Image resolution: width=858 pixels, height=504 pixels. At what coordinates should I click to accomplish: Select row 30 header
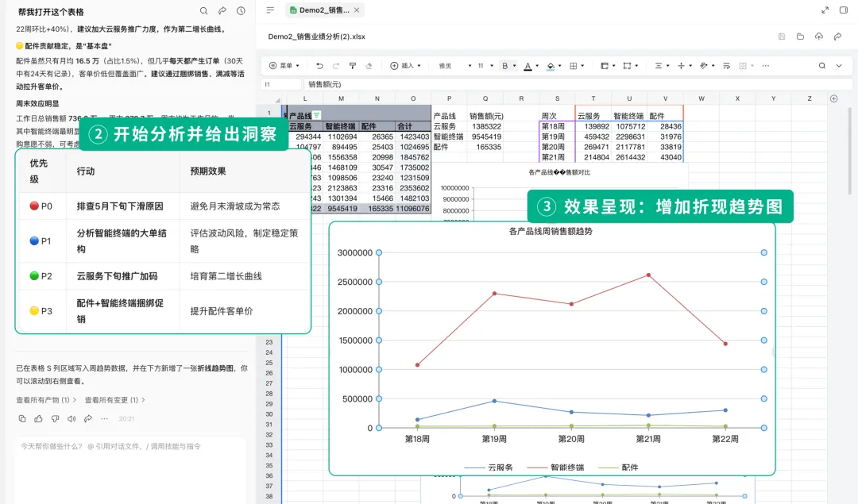pyautogui.click(x=269, y=414)
